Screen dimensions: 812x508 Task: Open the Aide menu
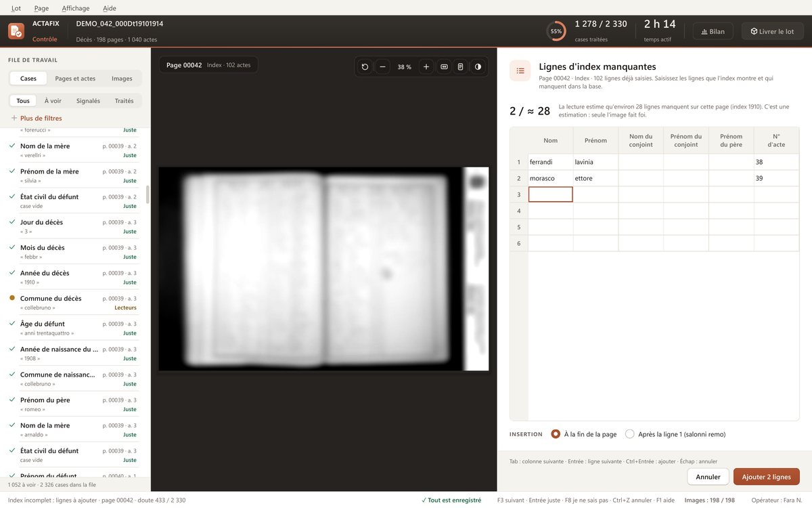pyautogui.click(x=109, y=8)
